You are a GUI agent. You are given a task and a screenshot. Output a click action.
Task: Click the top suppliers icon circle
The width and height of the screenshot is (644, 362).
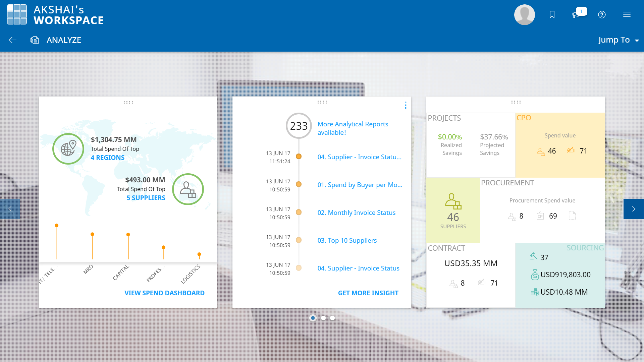(188, 189)
